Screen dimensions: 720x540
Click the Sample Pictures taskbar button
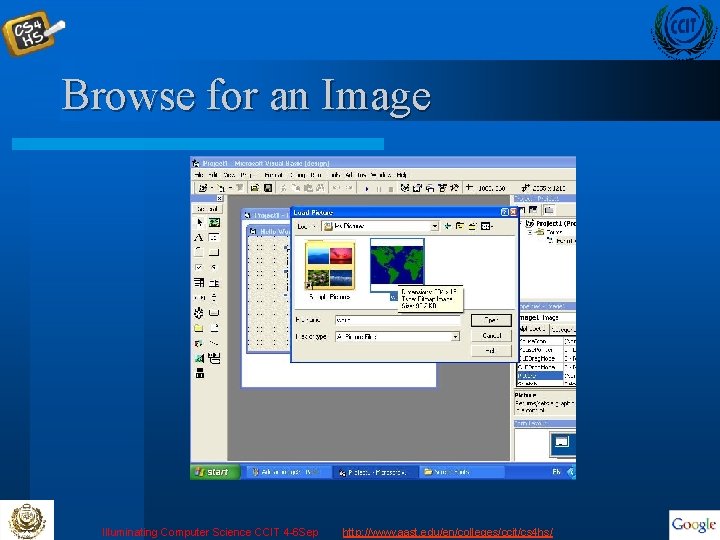point(461,472)
